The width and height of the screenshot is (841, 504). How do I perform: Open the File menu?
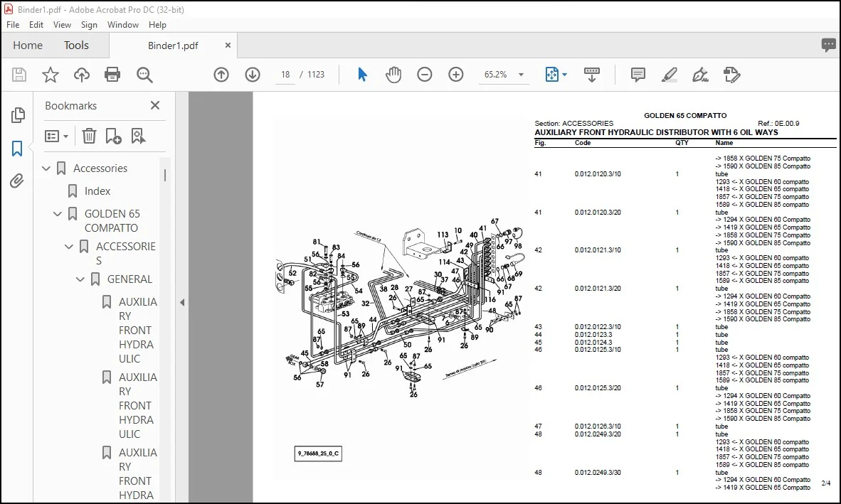pos(13,25)
